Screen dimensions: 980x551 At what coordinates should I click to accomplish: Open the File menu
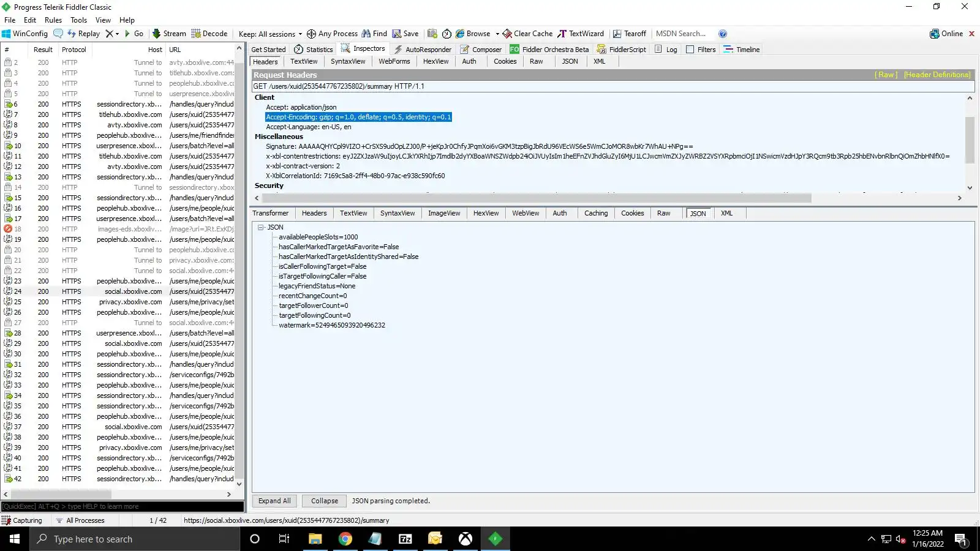[10, 20]
